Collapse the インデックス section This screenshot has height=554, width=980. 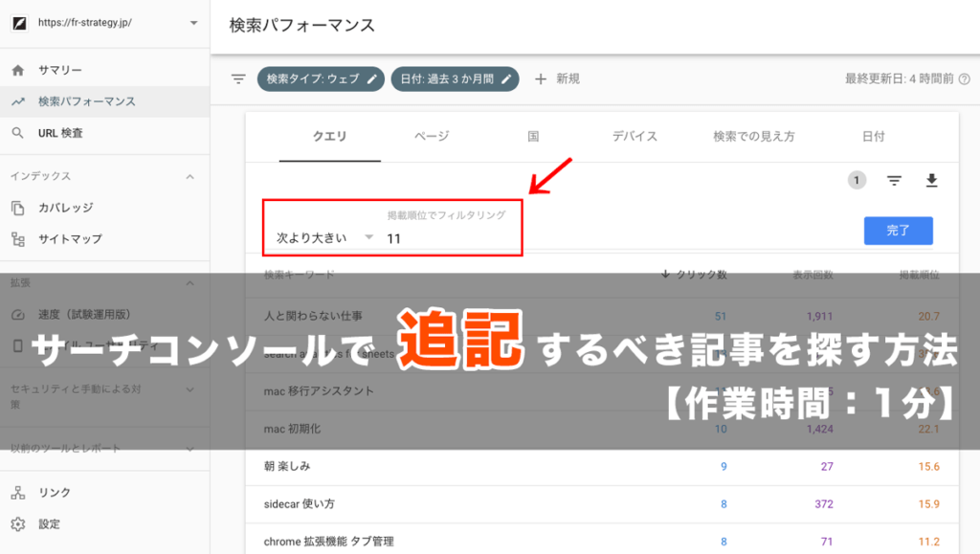[x=190, y=177]
